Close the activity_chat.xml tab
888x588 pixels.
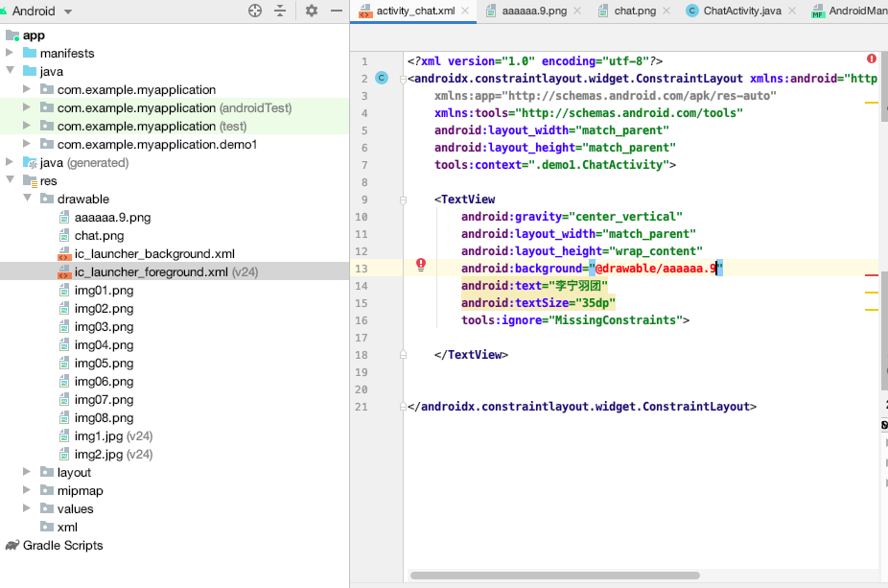pyautogui.click(x=465, y=11)
